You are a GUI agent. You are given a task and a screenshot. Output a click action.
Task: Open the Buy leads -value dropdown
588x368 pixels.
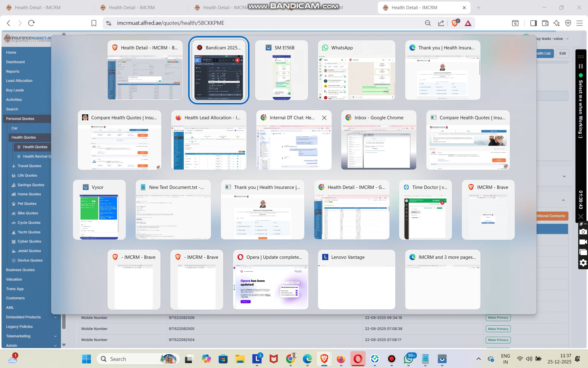click(552, 39)
